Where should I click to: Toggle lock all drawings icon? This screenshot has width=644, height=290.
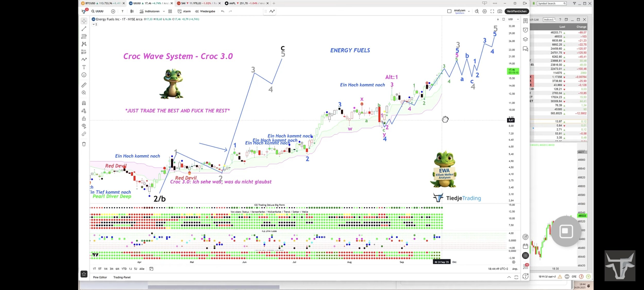pos(84,119)
